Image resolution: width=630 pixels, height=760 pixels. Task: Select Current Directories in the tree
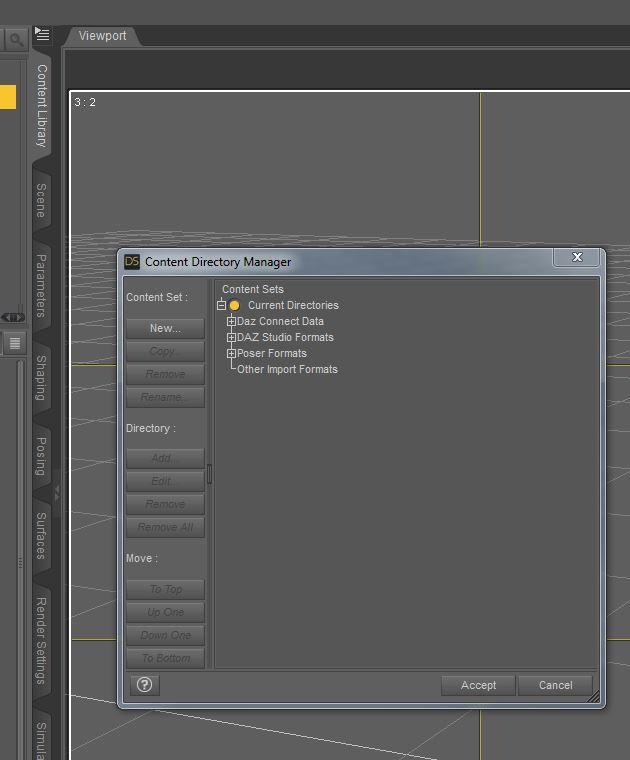point(293,305)
